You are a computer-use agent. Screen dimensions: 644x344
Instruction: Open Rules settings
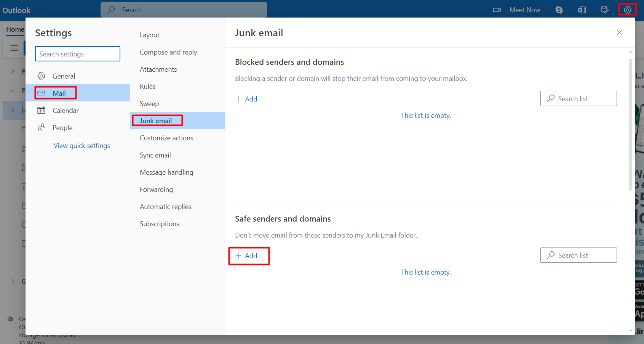point(177,87)
